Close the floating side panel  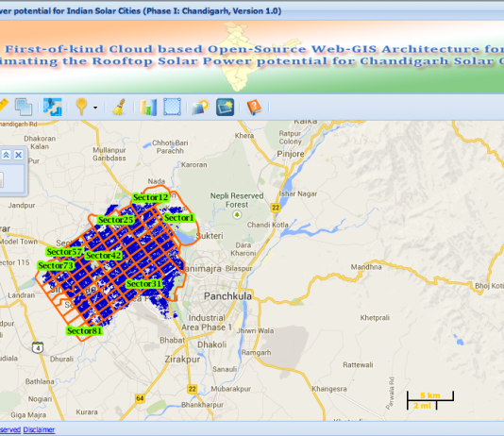click(19, 155)
